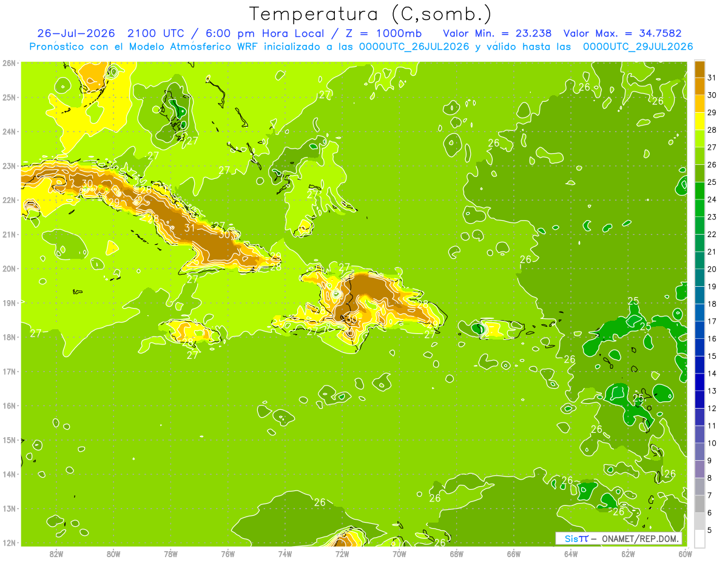Image resolution: width=728 pixels, height=562 pixels.
Task: Click the "23N" latitude axis label
Action: [x=9, y=166]
